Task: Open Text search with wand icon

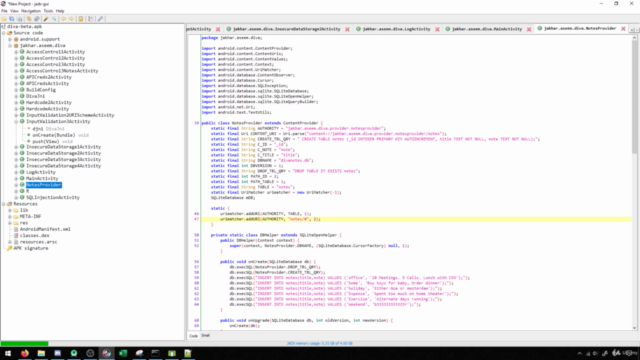Action: point(46,19)
